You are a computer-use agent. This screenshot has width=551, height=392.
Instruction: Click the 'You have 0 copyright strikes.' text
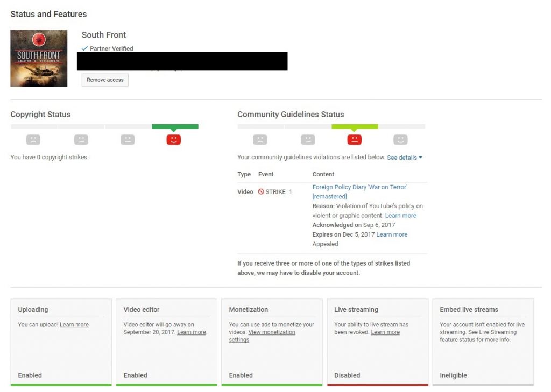(50, 157)
